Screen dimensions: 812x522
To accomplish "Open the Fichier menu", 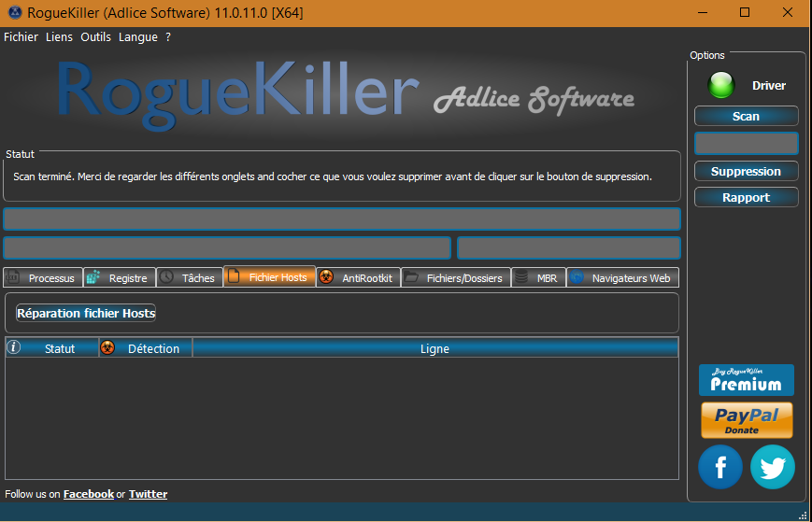I will pos(21,37).
